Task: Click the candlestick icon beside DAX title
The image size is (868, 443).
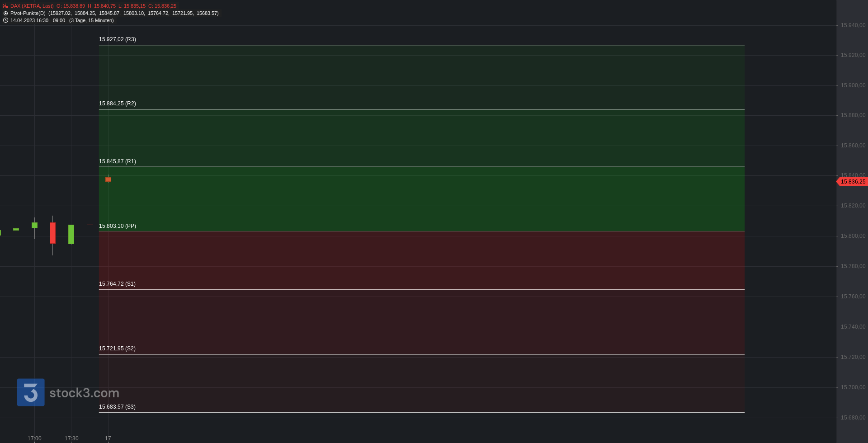Action: [x=5, y=6]
